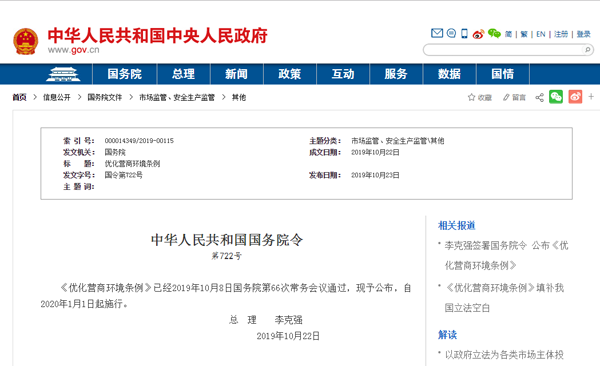Click the national emblem logo
The height and width of the screenshot is (366, 600).
point(26,41)
